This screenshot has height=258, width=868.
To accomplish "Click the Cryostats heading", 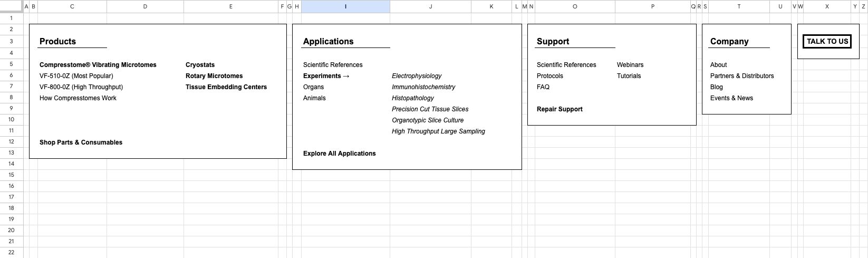I will click(200, 65).
